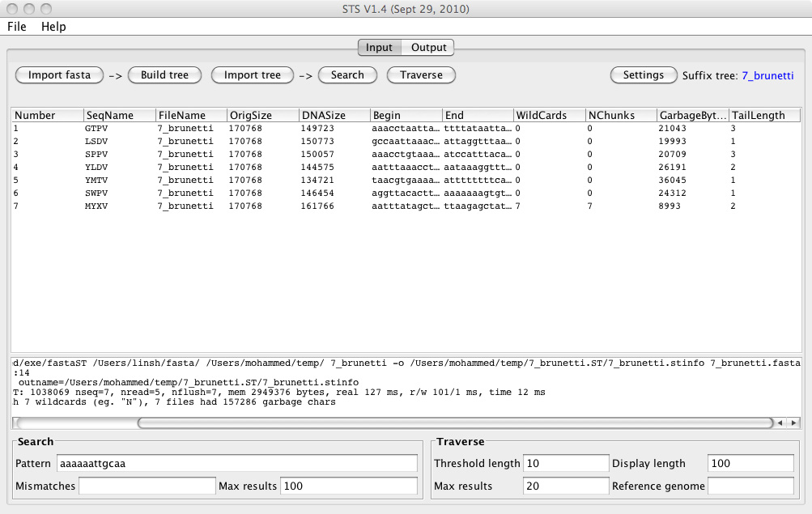Select the YLDV sequence row

[x=406, y=168]
